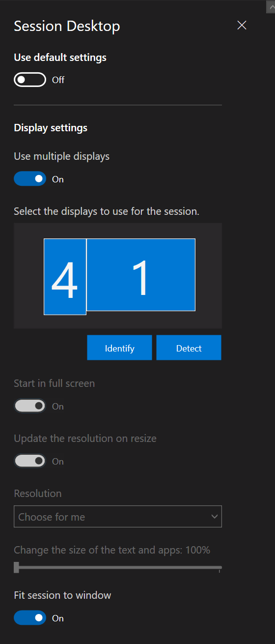Toggle Update the resolution on resize switch
Viewport: 275px width, 644px height.
30,461
